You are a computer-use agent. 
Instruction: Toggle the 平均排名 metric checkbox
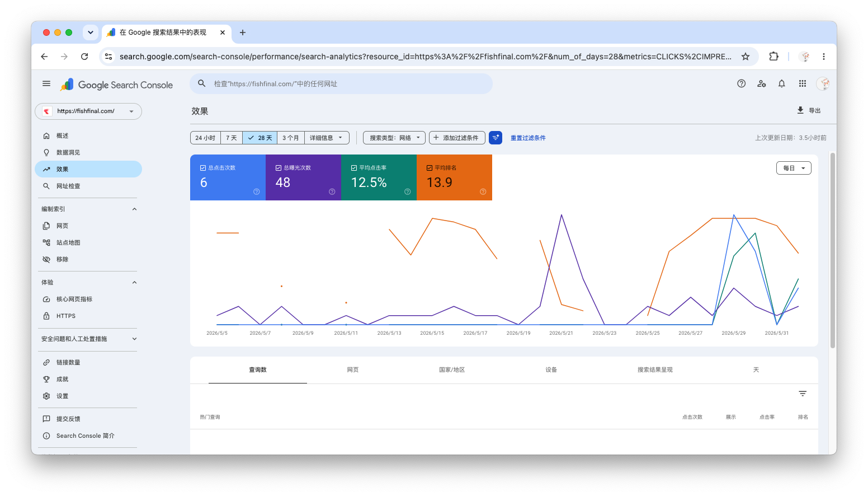(x=430, y=168)
